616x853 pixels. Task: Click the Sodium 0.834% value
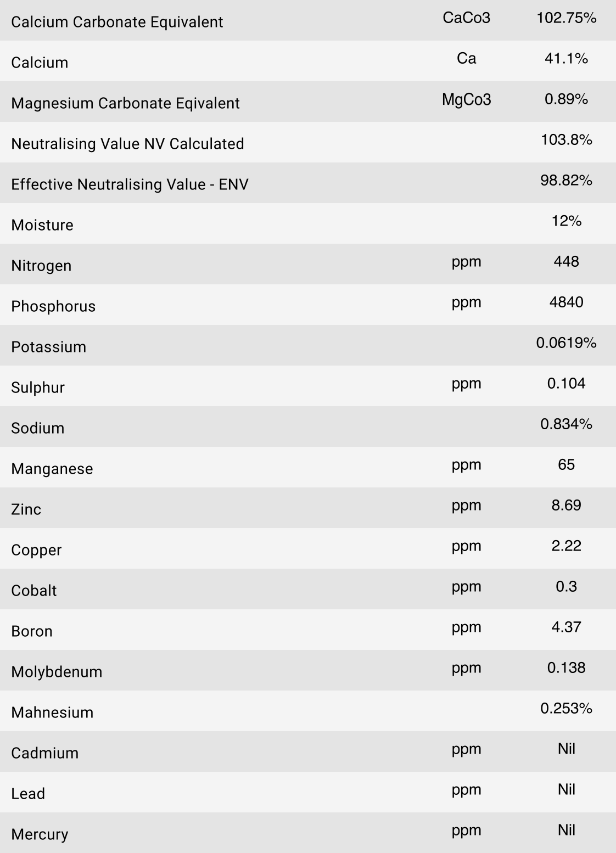566,424
